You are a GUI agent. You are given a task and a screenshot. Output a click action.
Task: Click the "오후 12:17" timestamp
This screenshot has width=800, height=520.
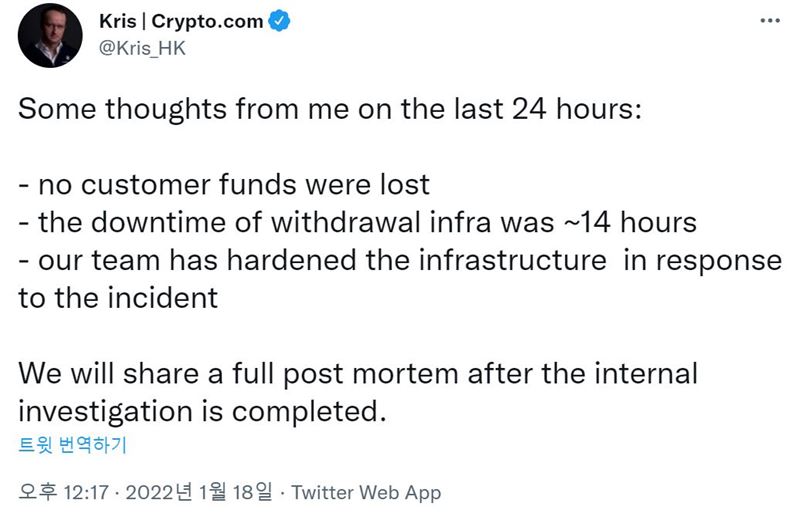pos(64,492)
